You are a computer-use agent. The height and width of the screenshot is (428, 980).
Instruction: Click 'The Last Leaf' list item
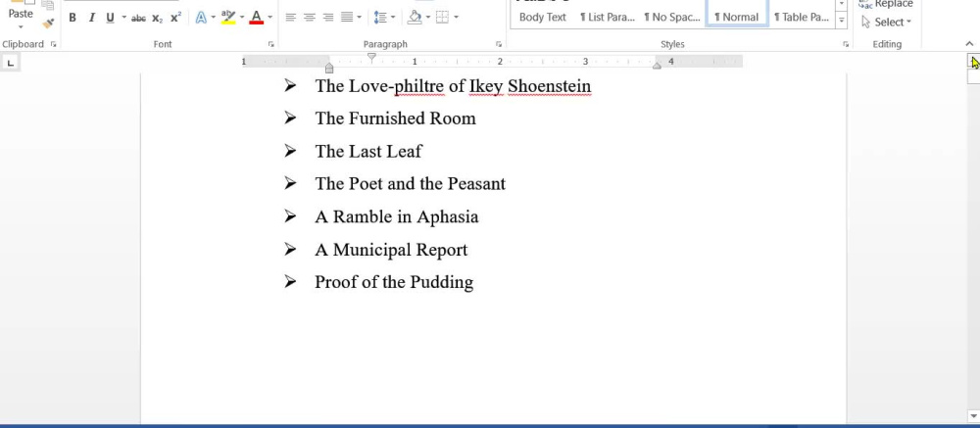[368, 151]
